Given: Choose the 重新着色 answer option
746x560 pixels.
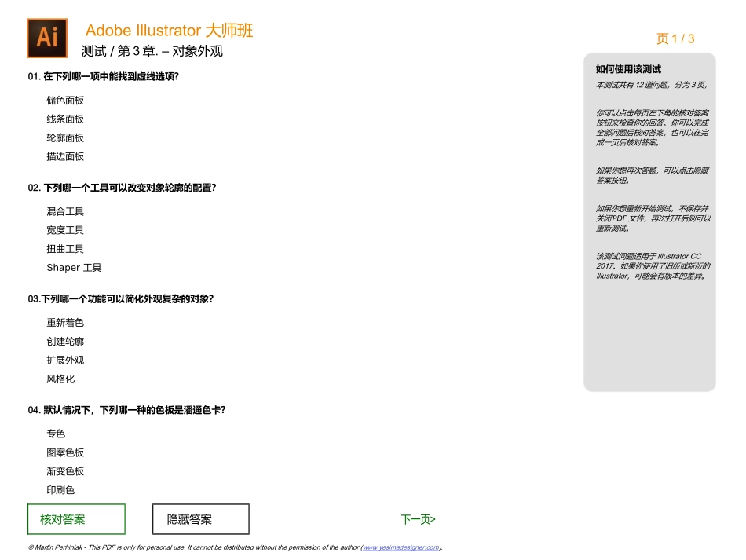Looking at the screenshot, I should pyautogui.click(x=64, y=322).
